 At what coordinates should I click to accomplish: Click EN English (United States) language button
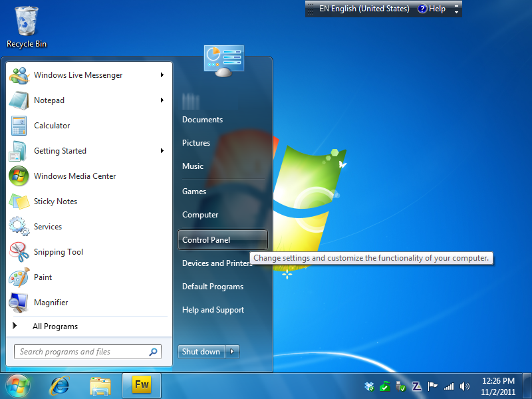[364, 9]
